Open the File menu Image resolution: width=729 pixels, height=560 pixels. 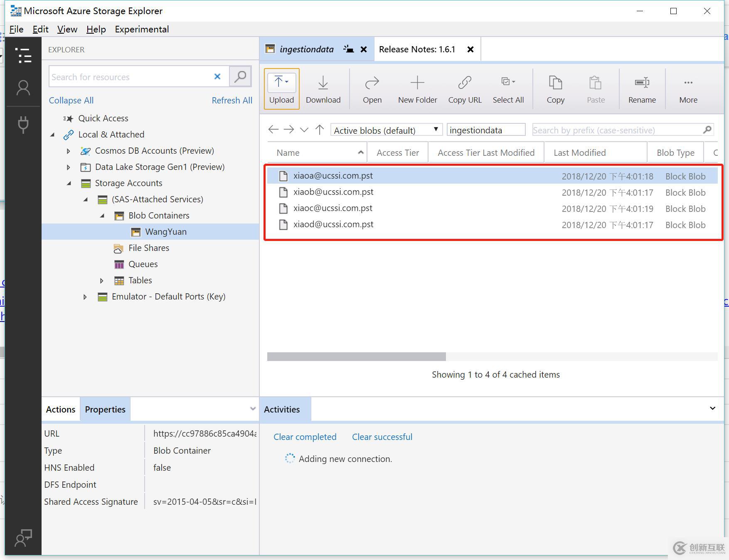point(16,29)
